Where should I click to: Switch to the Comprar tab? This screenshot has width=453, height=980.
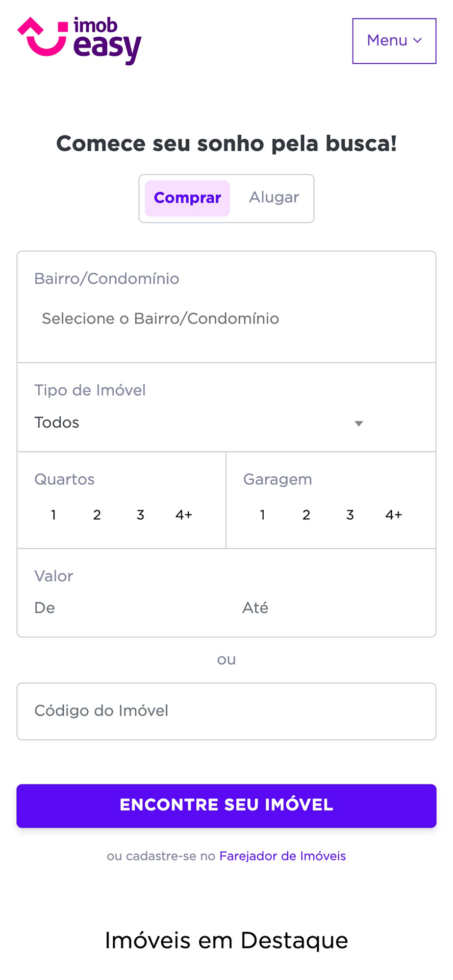point(187,198)
